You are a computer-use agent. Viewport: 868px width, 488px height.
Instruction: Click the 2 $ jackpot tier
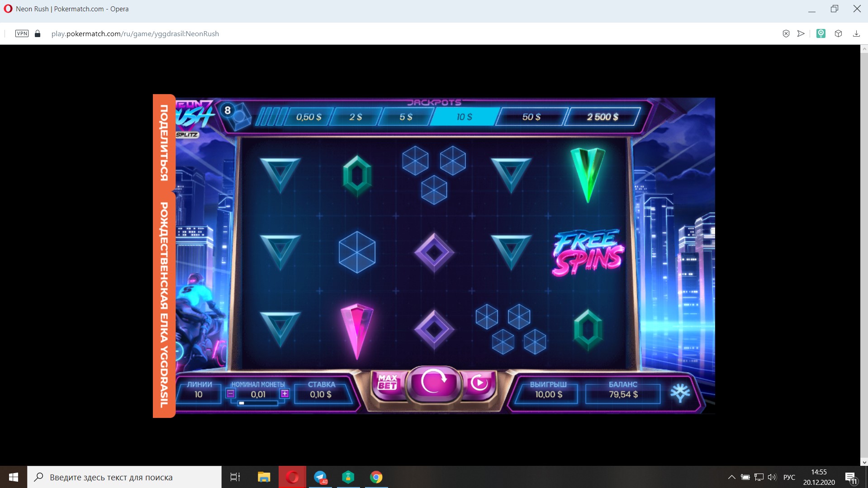pyautogui.click(x=356, y=117)
